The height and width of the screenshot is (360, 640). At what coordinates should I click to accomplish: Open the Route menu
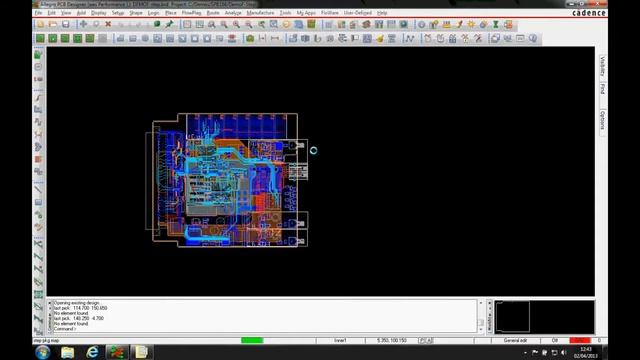click(x=213, y=13)
